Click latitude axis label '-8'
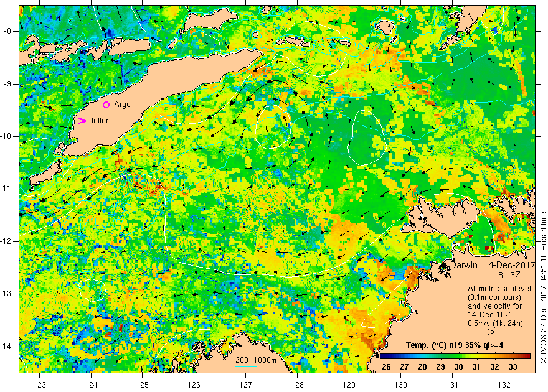Image resolution: width=548 pixels, height=392 pixels. (x=7, y=31)
